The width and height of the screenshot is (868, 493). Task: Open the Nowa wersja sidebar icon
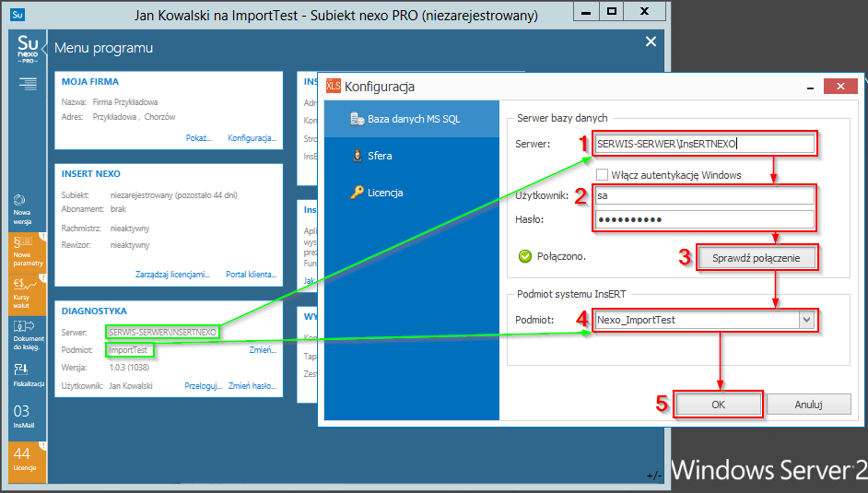pyautogui.click(x=22, y=209)
